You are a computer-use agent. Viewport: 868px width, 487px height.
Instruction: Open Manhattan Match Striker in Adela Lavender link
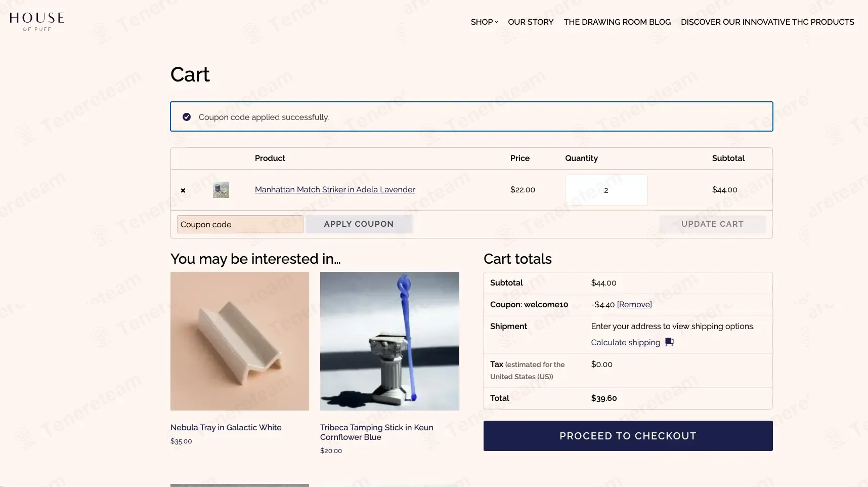(x=335, y=190)
